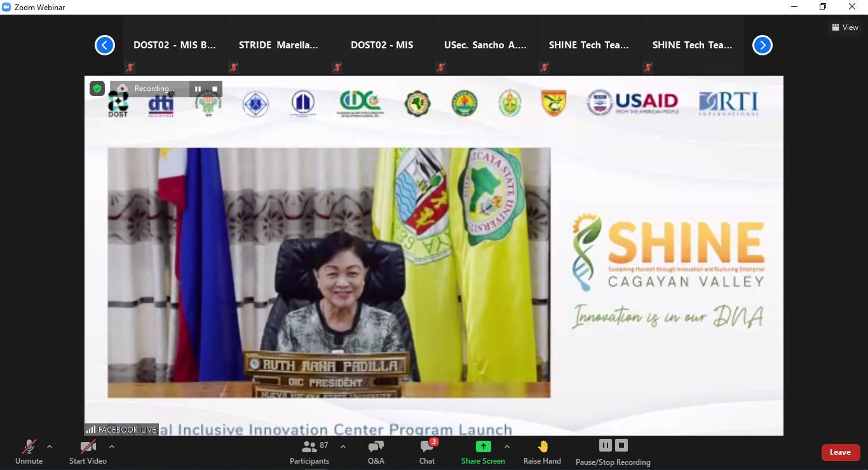Click the chat unread badge showing 3
This screenshot has width=868, height=470.
433,441
